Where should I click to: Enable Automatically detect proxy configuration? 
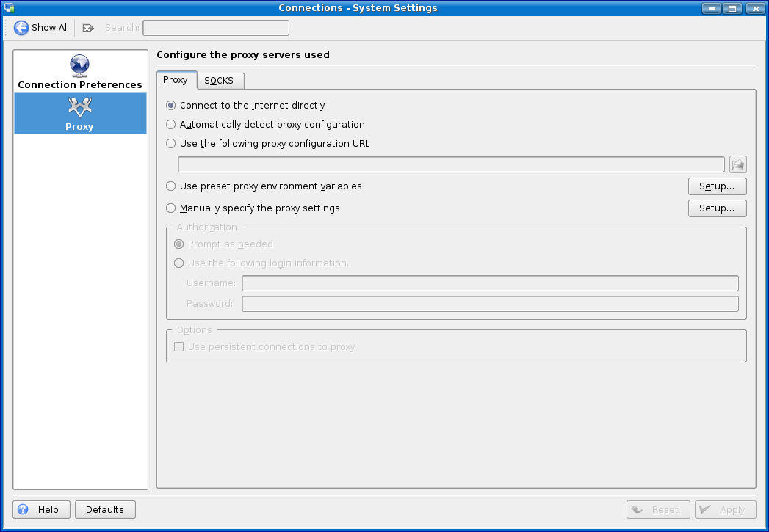tap(171, 125)
